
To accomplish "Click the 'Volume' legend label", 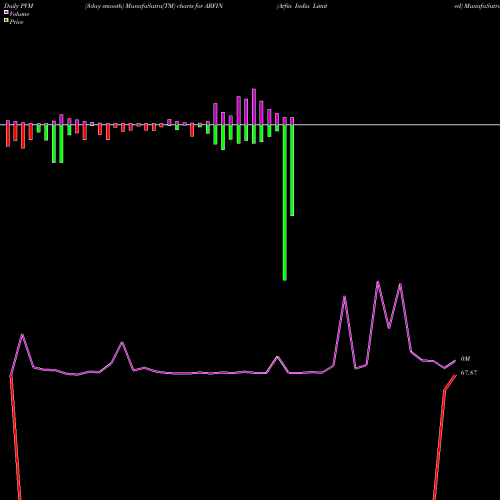I will (19, 14).
